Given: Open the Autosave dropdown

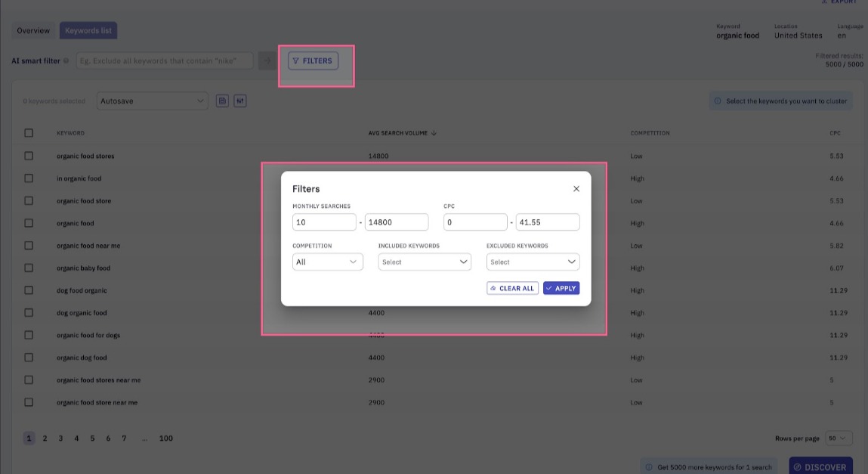Looking at the screenshot, I should [153, 101].
